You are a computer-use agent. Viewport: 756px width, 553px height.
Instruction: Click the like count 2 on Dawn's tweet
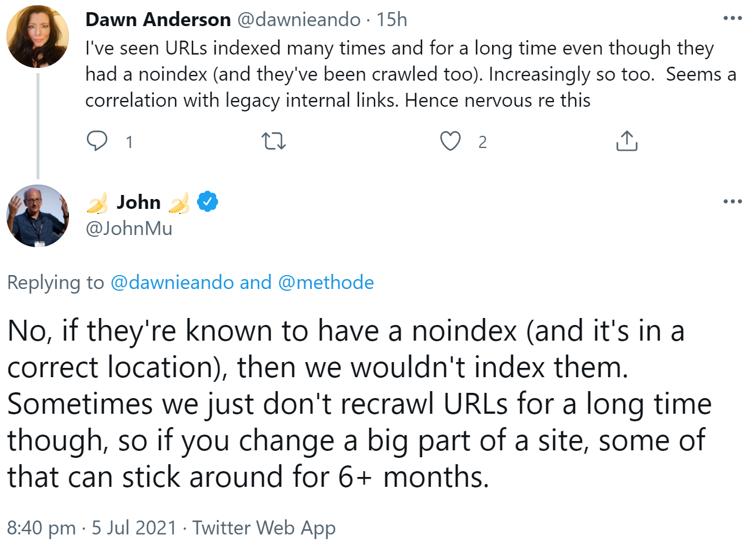482,142
